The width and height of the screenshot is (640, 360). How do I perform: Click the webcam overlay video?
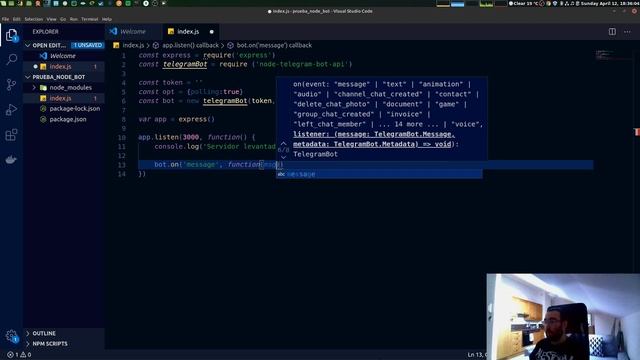[x=563, y=317]
